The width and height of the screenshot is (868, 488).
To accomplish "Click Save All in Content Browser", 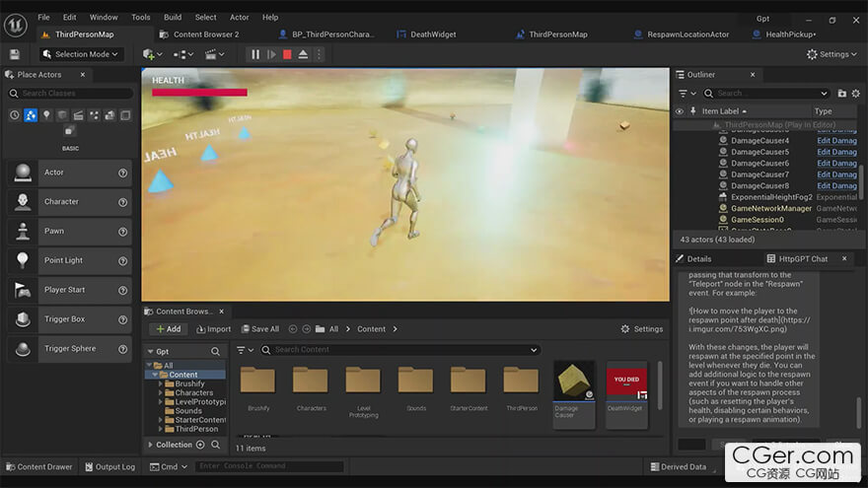I will click(x=259, y=329).
